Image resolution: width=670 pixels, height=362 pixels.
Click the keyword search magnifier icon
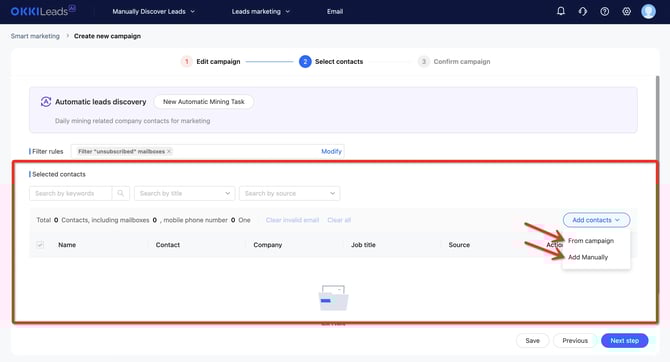[x=120, y=193]
